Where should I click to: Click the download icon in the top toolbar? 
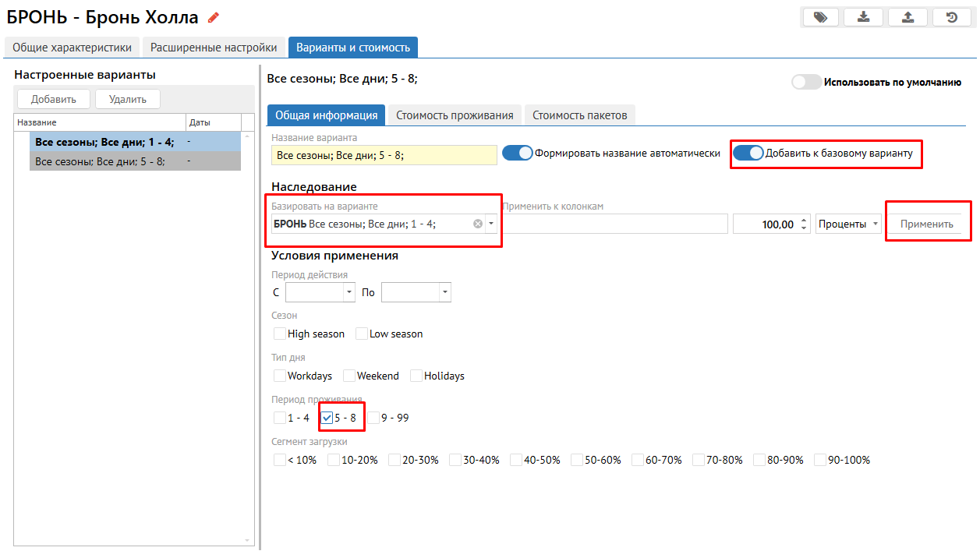point(864,17)
